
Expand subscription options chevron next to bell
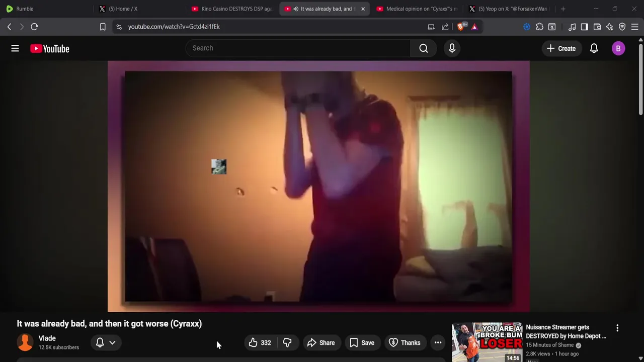click(x=112, y=343)
